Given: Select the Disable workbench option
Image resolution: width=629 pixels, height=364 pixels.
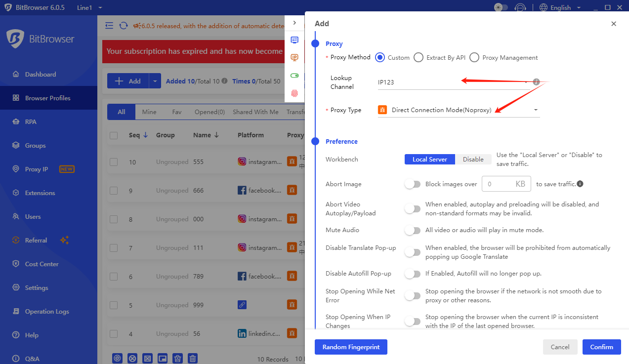Looking at the screenshot, I should click(473, 159).
